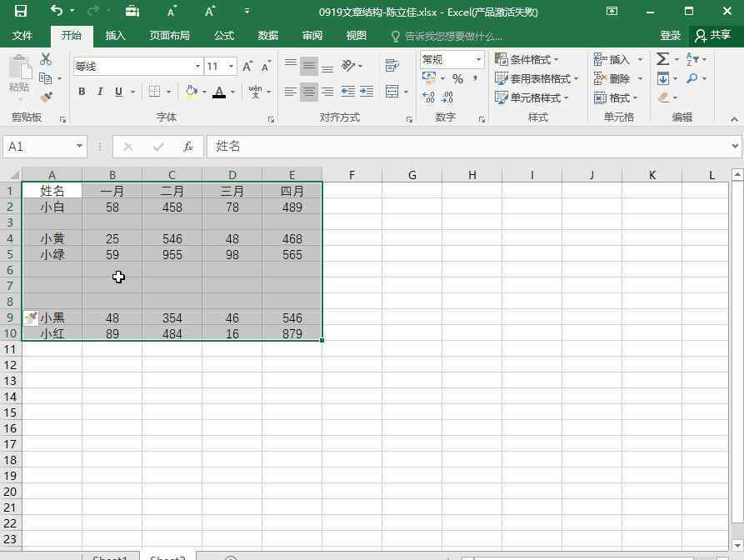744x560 pixels.
Task: Open the borders button
Action: [x=154, y=92]
